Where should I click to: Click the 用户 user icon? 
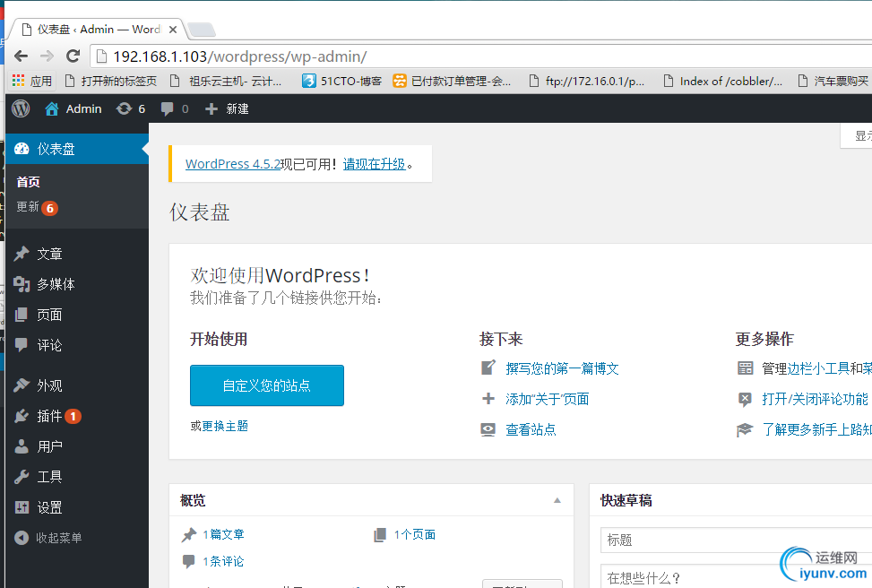point(22,446)
